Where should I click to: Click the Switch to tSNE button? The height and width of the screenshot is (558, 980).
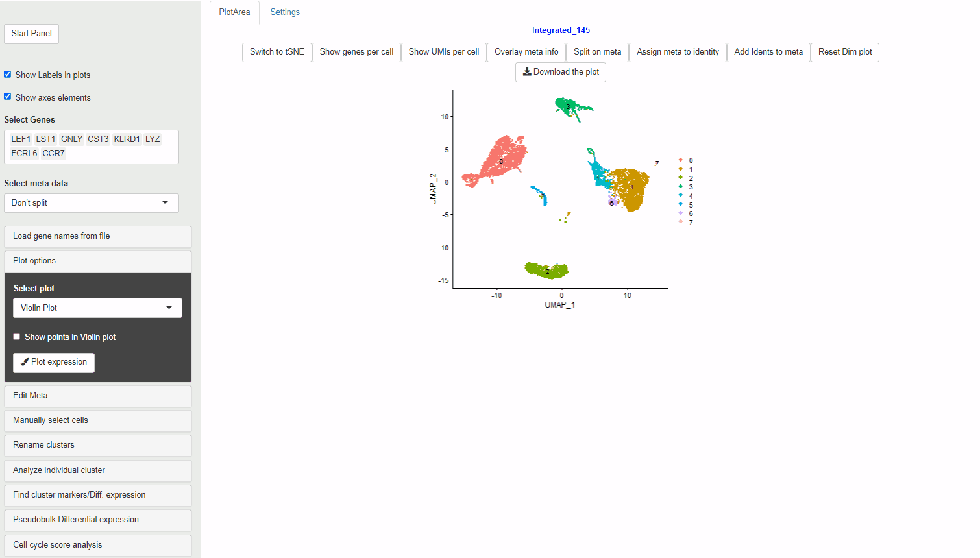[x=276, y=52]
